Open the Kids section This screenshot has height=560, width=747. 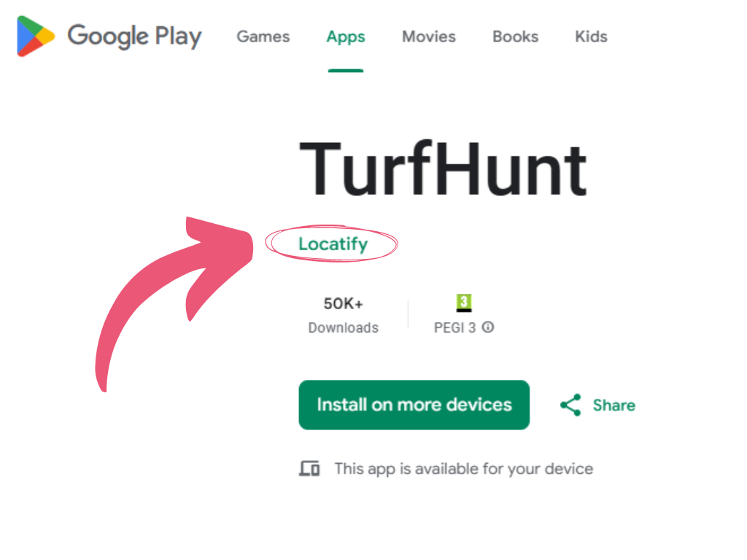pos(590,36)
